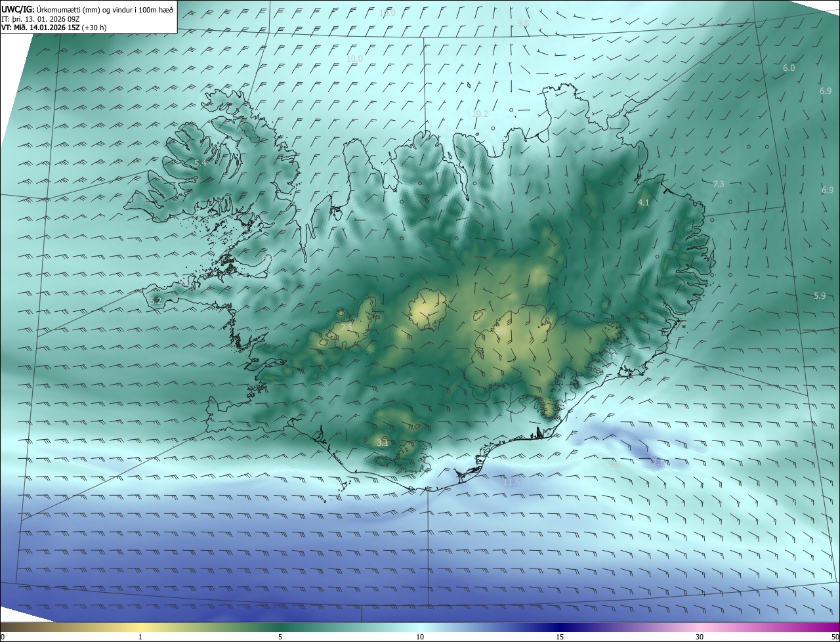Viewport: 840px width, 642px height.
Task: Click the 9.0 map value label
Action: click(614, 464)
